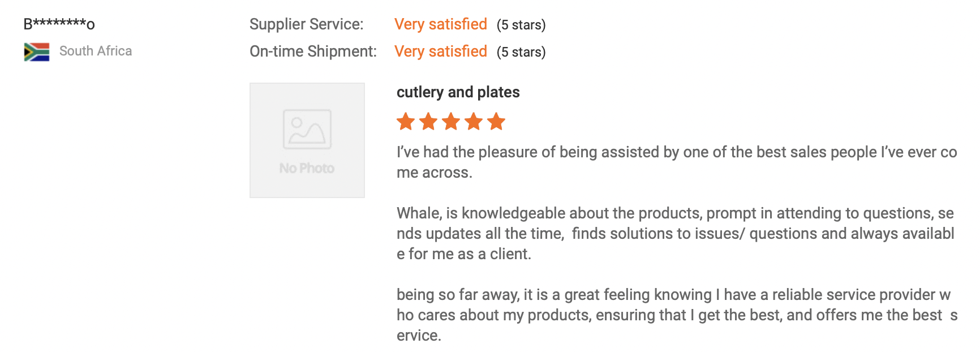Click the reviewer name B*********o
Viewport: 980px width, 352px height.
pos(59,24)
